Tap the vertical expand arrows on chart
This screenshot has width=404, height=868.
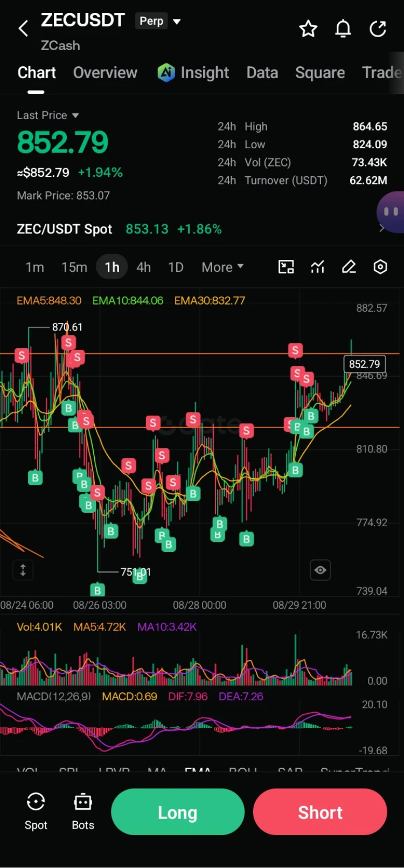click(23, 570)
